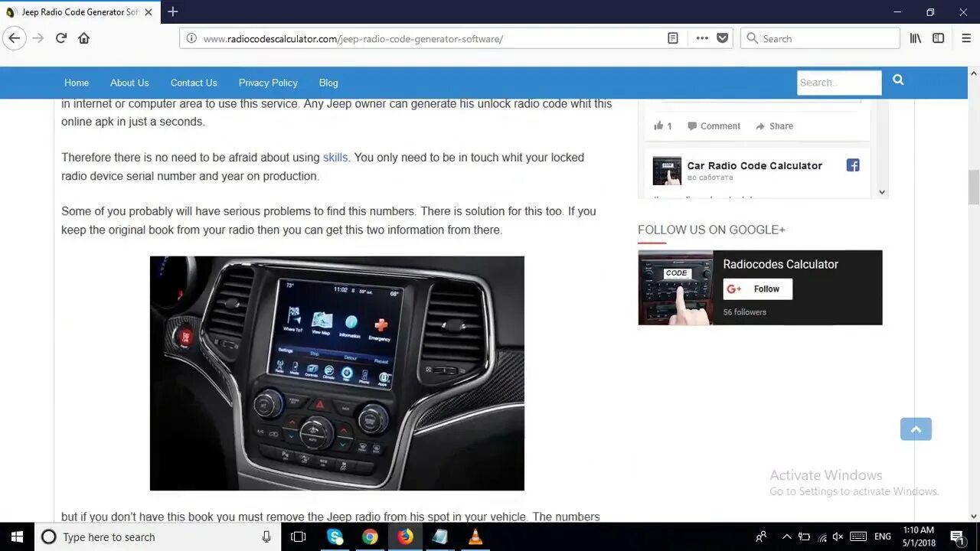The width and height of the screenshot is (980, 551).
Task: Click the Google+ Follow button
Action: pyautogui.click(x=757, y=289)
